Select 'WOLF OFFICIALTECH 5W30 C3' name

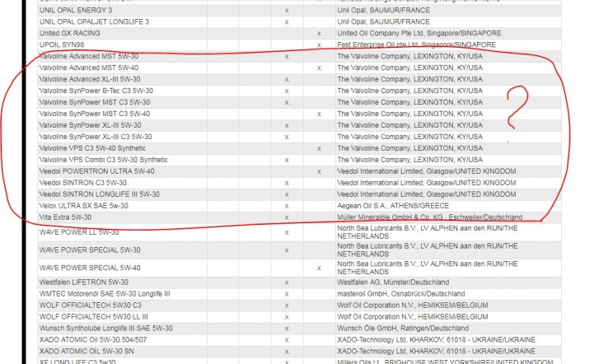[x=91, y=306]
